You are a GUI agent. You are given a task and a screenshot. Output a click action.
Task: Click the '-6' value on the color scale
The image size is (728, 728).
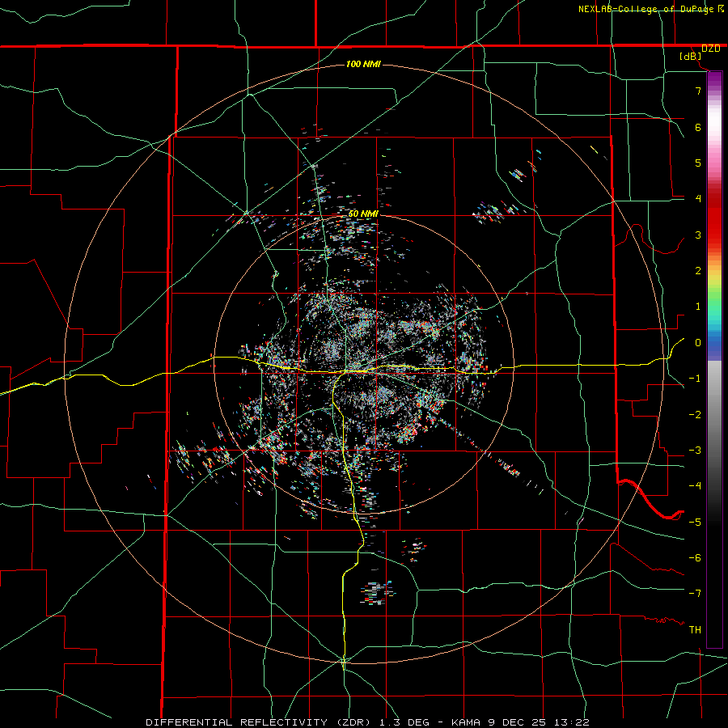(695, 558)
